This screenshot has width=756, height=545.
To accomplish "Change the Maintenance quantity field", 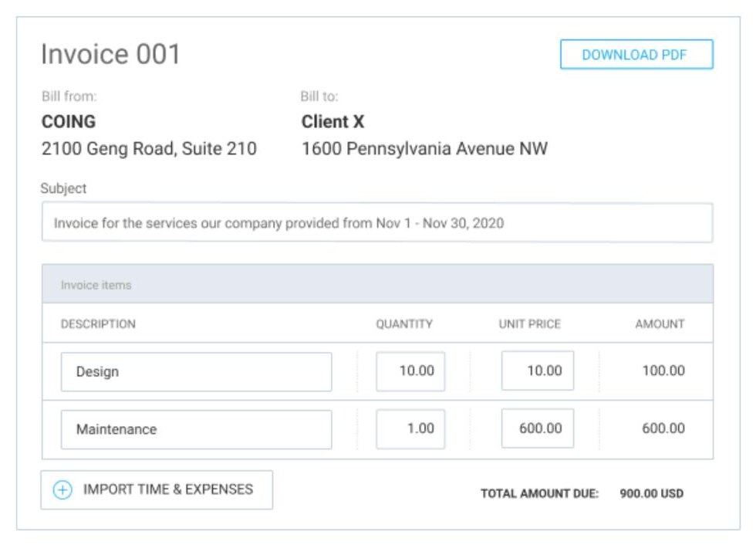I will pos(410,428).
